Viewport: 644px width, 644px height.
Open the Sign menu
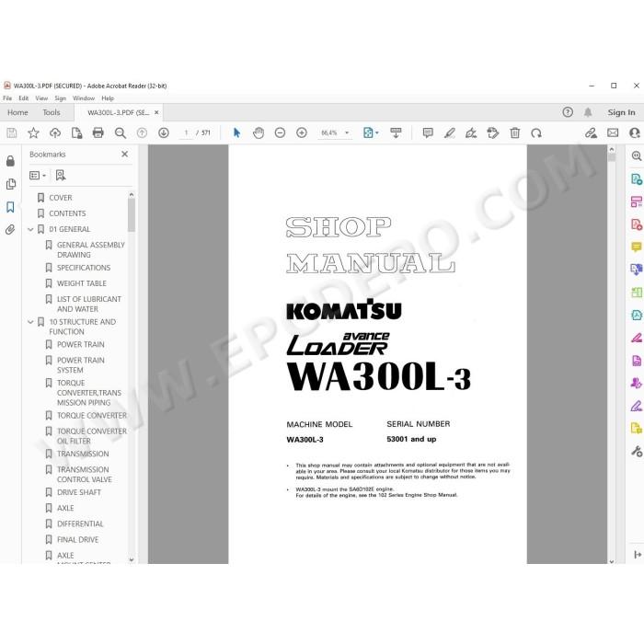60,98
